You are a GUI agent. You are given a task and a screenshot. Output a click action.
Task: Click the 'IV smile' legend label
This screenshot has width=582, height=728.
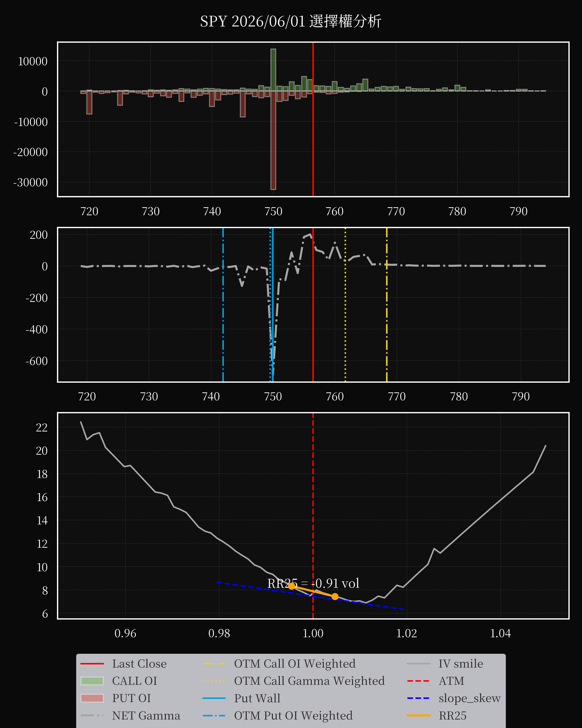coord(461,664)
